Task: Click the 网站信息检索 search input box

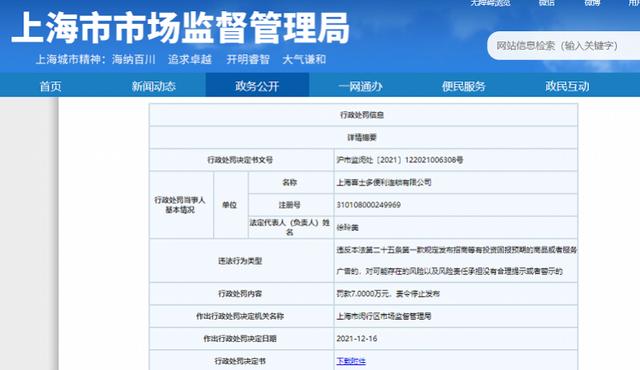Action: 564,46
